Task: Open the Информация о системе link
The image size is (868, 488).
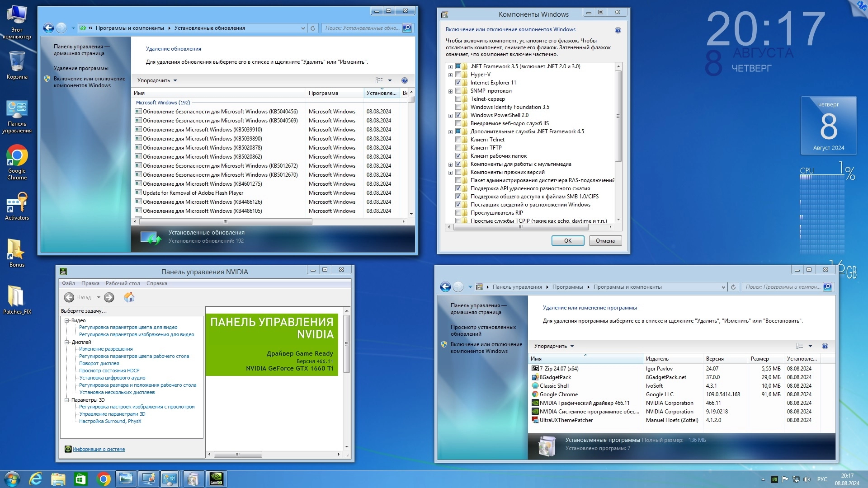Action: [99, 449]
